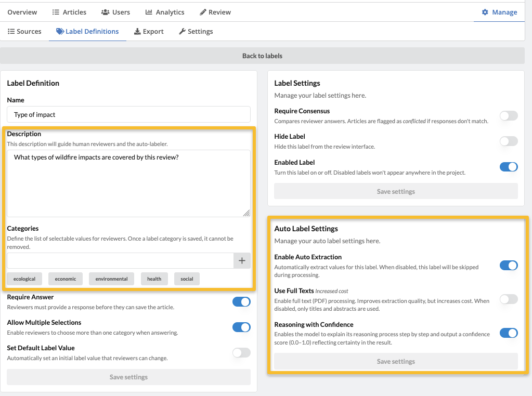Screen dimensions: 532x396
Task: Click the Settings wrench icon
Action: coord(182,32)
